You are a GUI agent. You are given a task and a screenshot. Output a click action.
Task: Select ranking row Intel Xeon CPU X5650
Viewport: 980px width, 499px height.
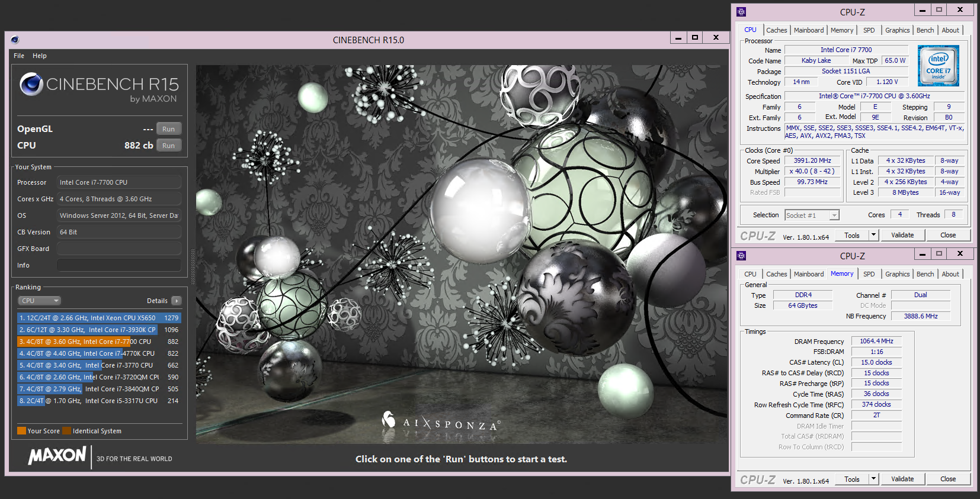(99, 318)
